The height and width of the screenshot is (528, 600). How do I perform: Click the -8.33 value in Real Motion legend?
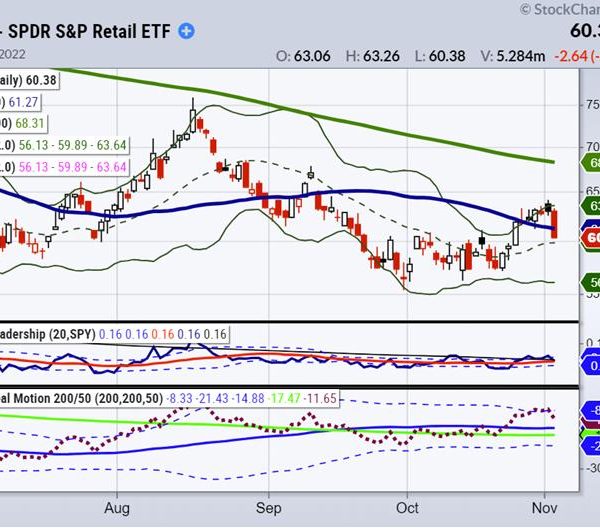(179, 398)
